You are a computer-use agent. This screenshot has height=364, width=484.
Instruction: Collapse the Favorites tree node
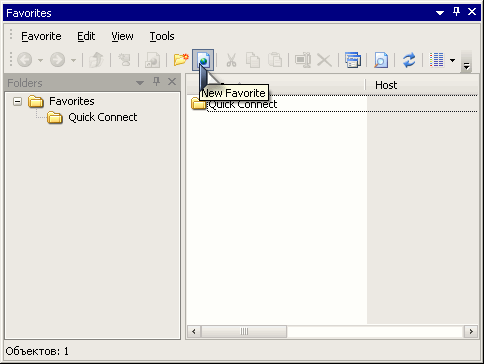pyautogui.click(x=17, y=101)
